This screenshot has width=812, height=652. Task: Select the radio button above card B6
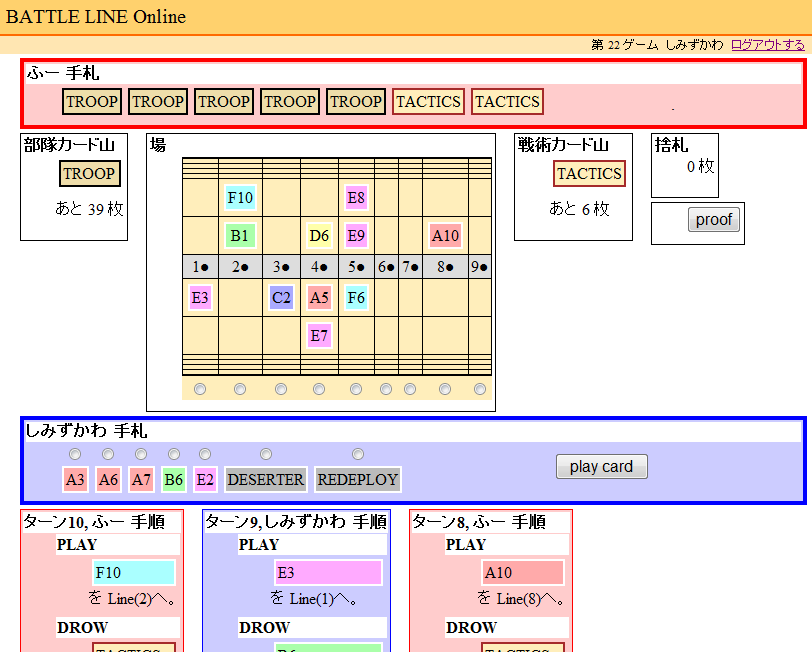click(173, 454)
